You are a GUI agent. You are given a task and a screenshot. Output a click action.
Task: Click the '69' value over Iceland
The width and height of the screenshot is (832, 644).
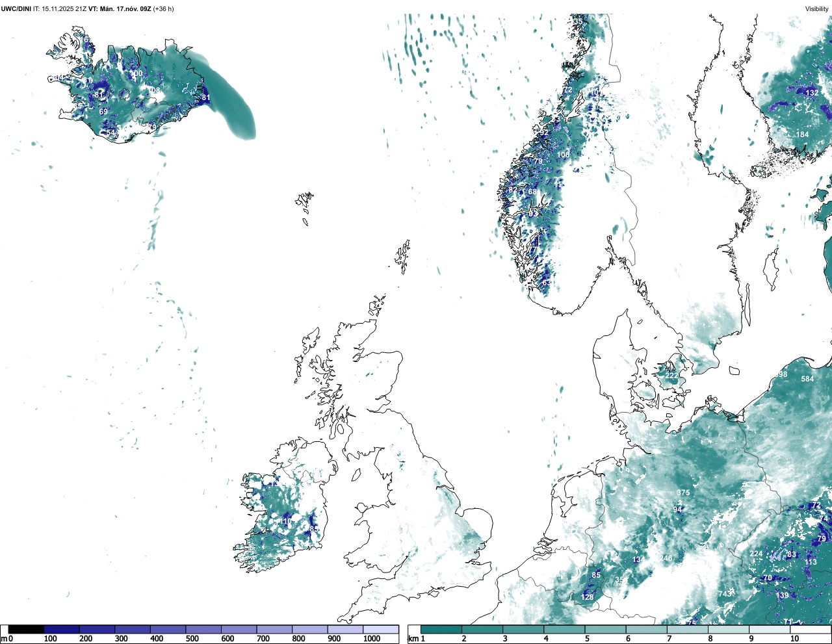(103, 112)
